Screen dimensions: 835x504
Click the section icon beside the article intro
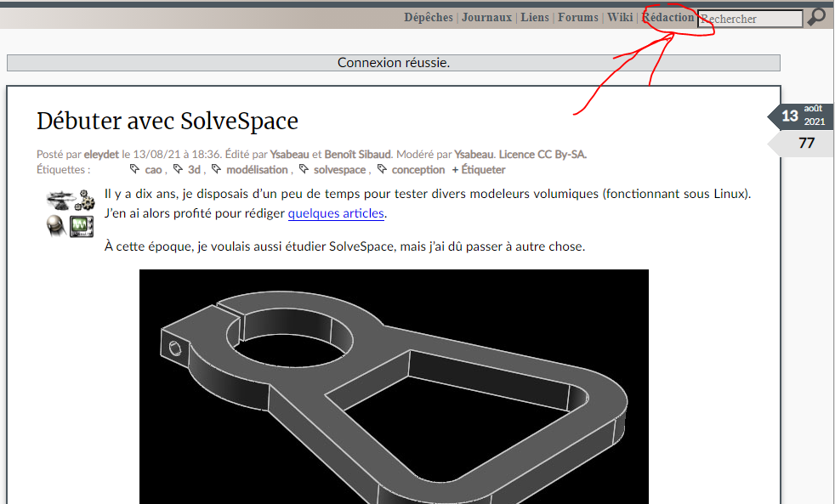[71, 212]
